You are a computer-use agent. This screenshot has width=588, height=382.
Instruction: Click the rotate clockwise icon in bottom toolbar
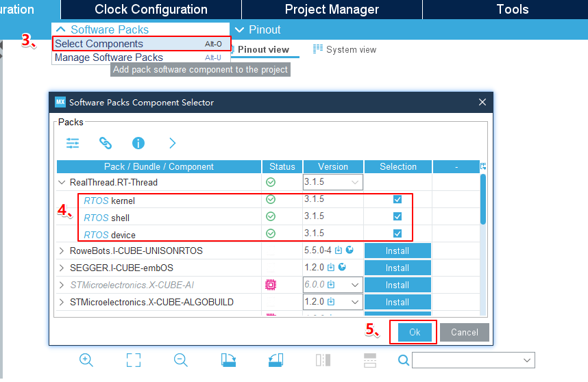pos(228,360)
